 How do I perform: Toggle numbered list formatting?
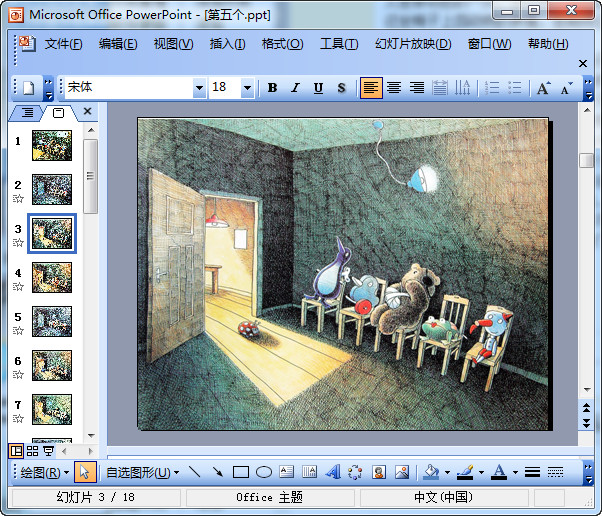coord(492,88)
